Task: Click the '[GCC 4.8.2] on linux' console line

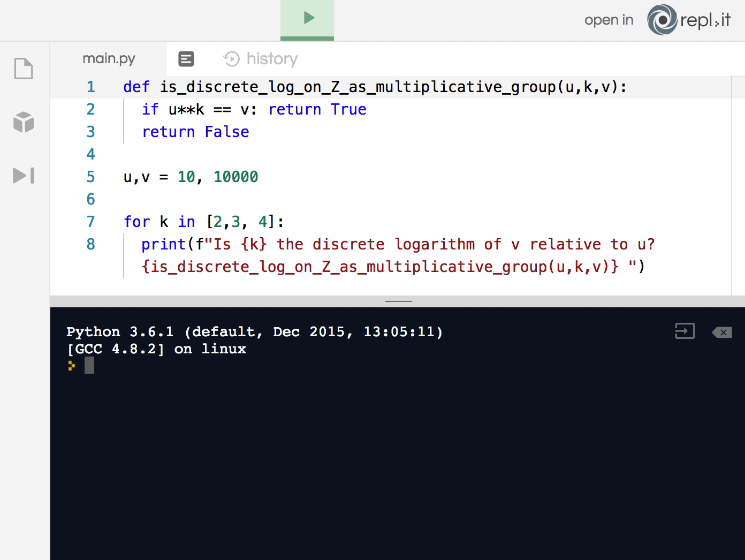Action: (156, 349)
